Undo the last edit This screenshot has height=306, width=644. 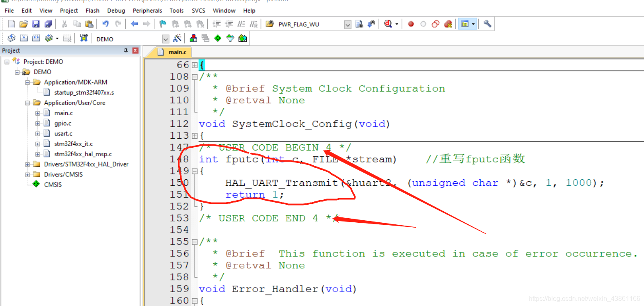pyautogui.click(x=105, y=24)
